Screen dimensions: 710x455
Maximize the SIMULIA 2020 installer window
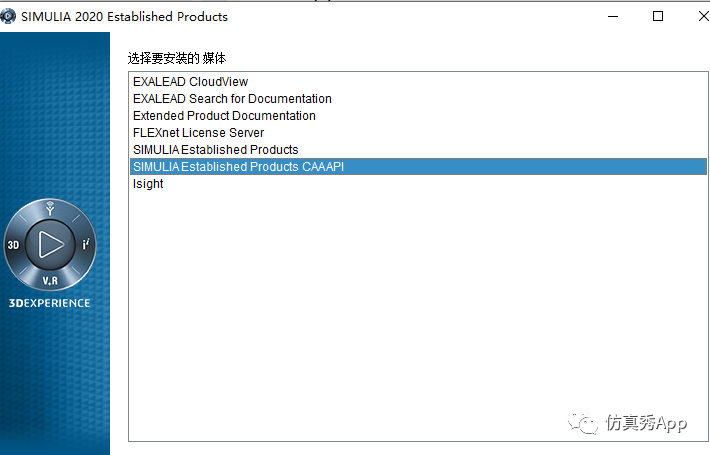[658, 16]
